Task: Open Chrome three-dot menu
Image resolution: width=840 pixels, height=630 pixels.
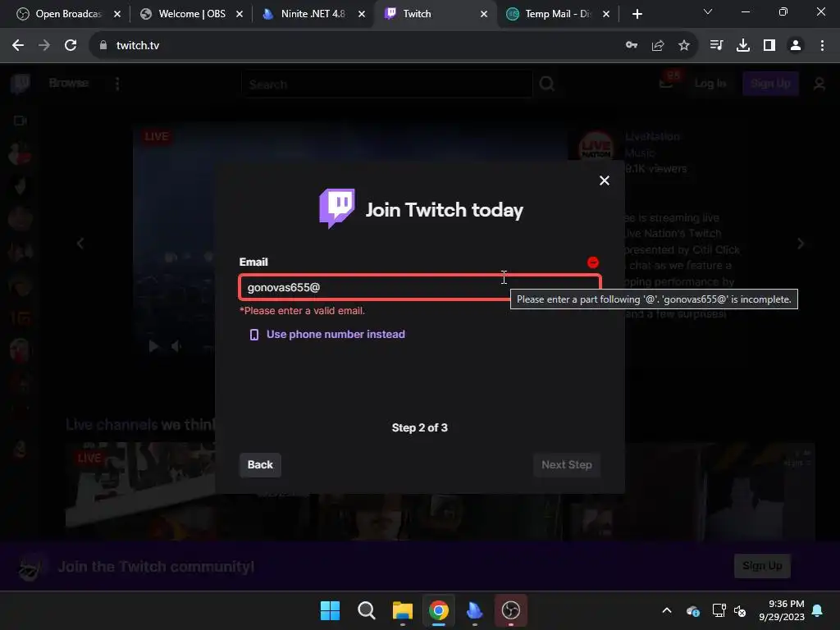Action: 822,46
